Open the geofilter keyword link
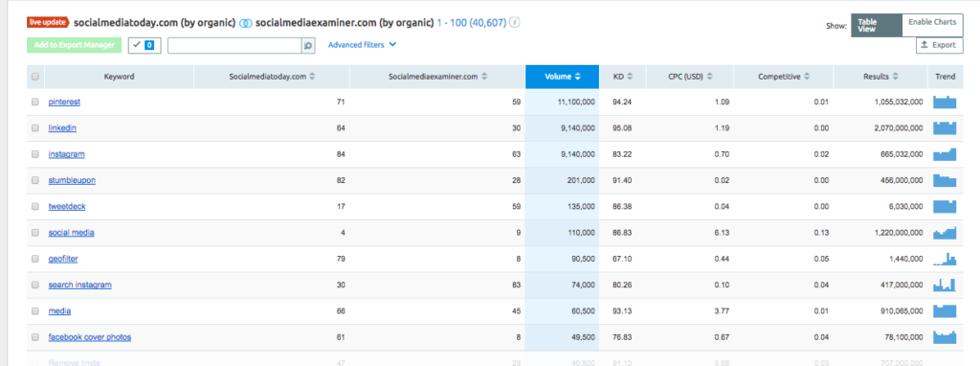This screenshot has height=366, width=980. 63,259
